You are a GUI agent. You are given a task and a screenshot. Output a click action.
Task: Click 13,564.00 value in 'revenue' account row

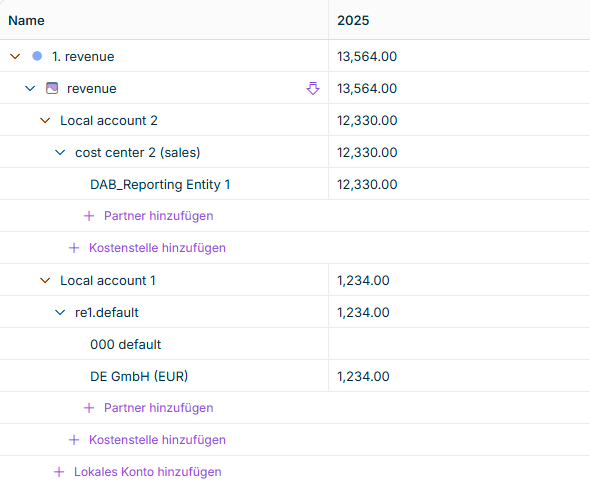pos(367,88)
